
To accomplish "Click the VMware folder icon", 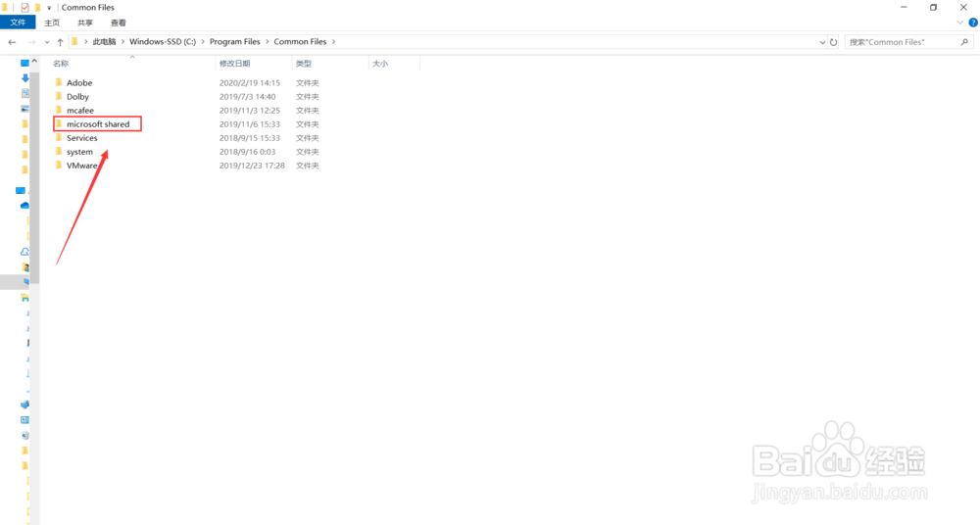I will point(59,165).
